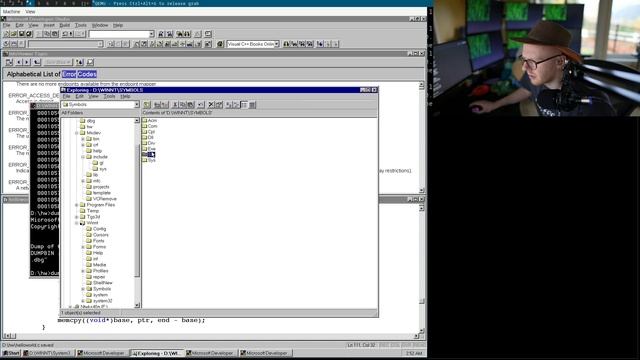Screen dimensions: 640x360
Task: Open the Visual C++ Books Online dropdown
Action: coord(276,44)
